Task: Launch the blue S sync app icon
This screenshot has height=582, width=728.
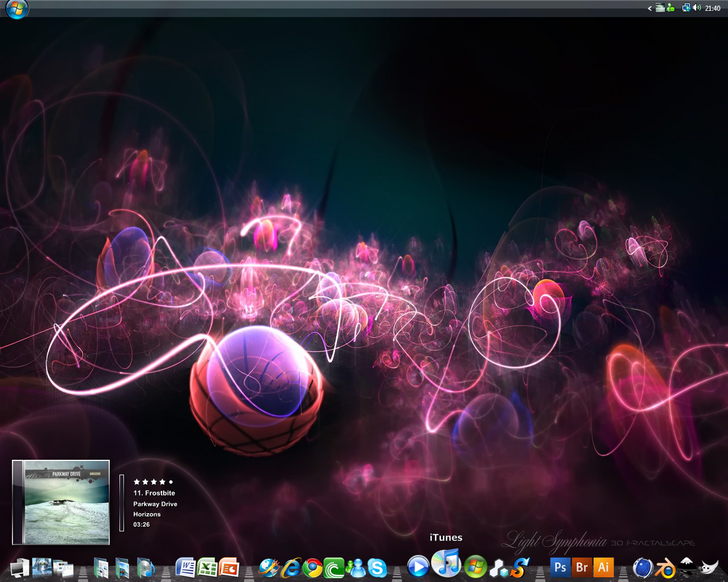Action: click(x=519, y=568)
